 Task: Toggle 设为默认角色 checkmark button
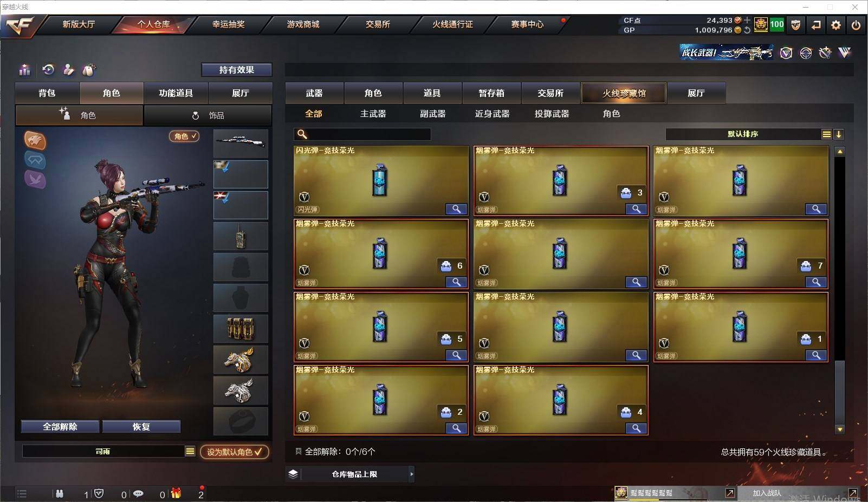pos(234,452)
